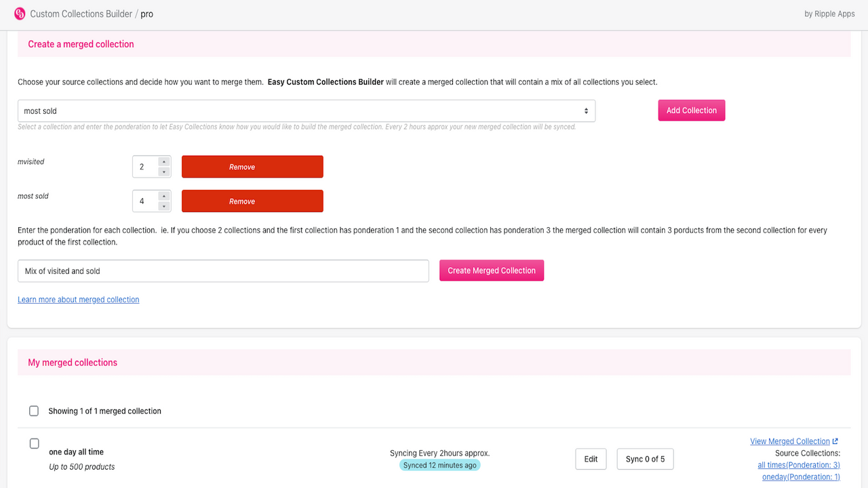Image resolution: width=868 pixels, height=488 pixels.
Task: Open the all times source collection link
Action: click(x=799, y=465)
